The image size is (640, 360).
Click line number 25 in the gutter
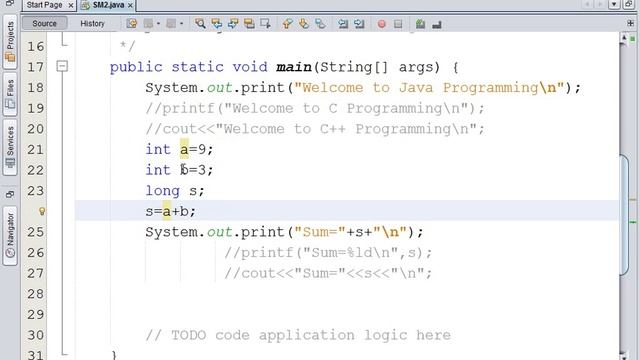point(36,232)
